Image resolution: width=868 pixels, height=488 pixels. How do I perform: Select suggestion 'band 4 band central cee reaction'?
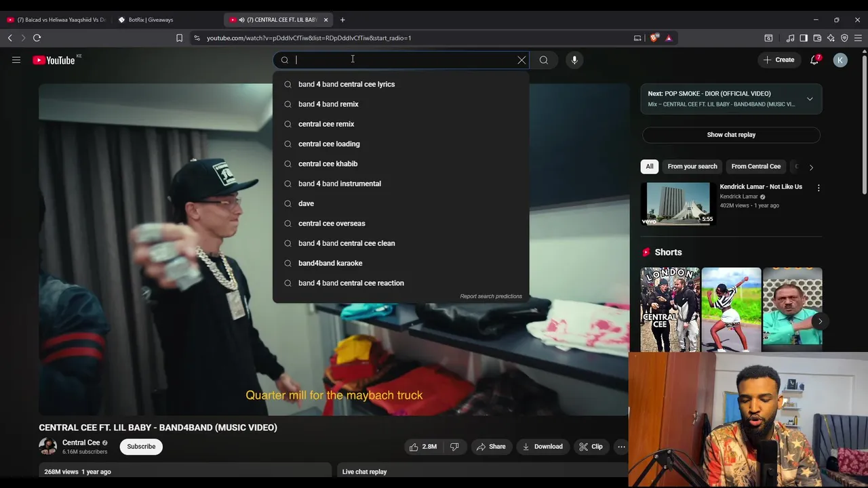click(401, 283)
